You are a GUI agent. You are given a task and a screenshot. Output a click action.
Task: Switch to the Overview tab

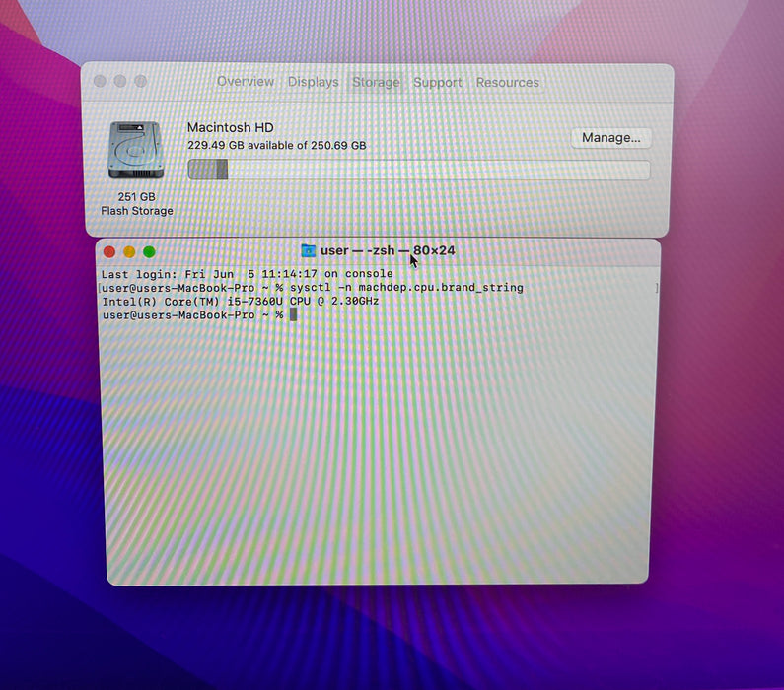(x=245, y=82)
